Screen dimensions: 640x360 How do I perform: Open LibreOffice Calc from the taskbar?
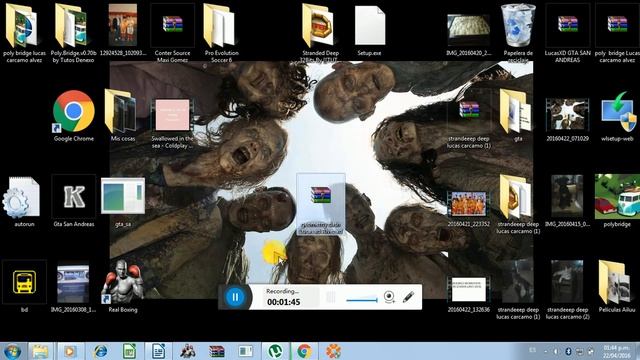tap(129, 351)
